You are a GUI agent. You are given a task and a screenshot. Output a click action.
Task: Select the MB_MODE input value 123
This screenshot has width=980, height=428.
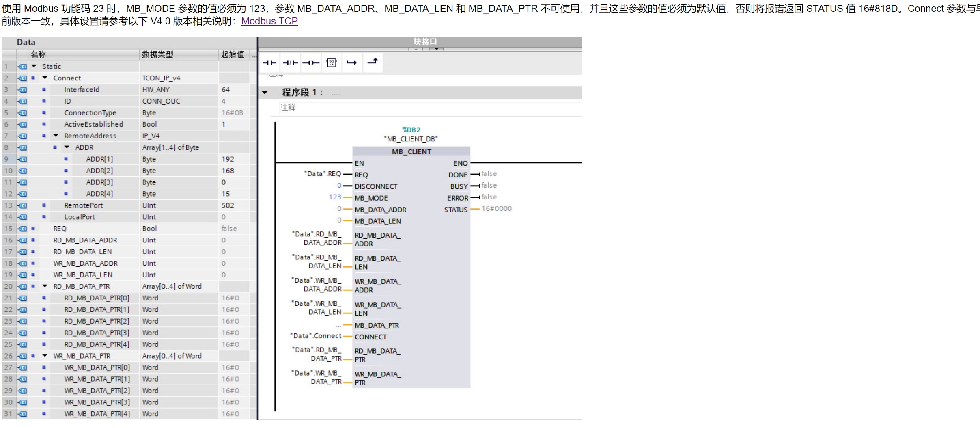point(335,197)
